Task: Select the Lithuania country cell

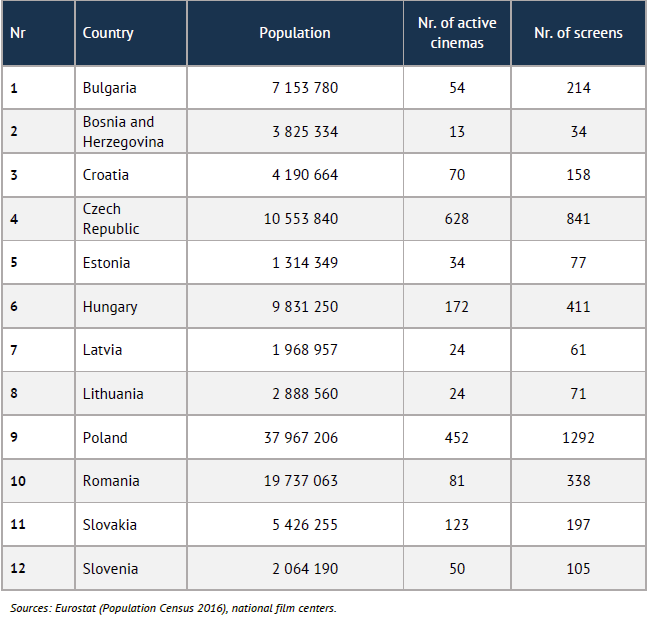Action: [x=113, y=394]
